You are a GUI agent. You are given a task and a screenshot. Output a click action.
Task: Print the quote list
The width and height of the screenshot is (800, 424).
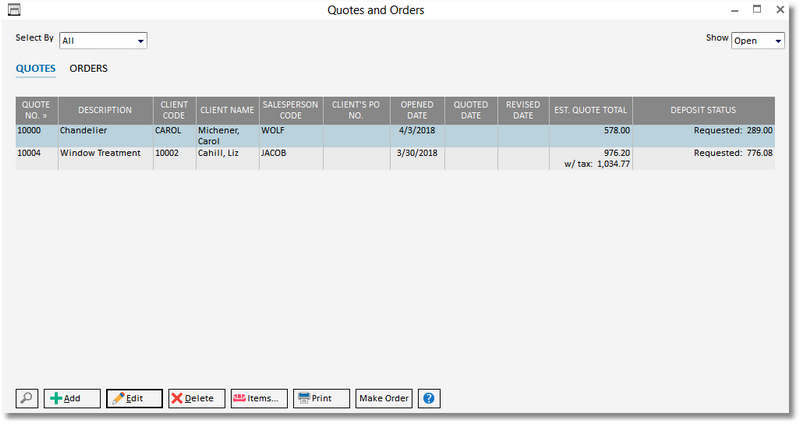[321, 398]
